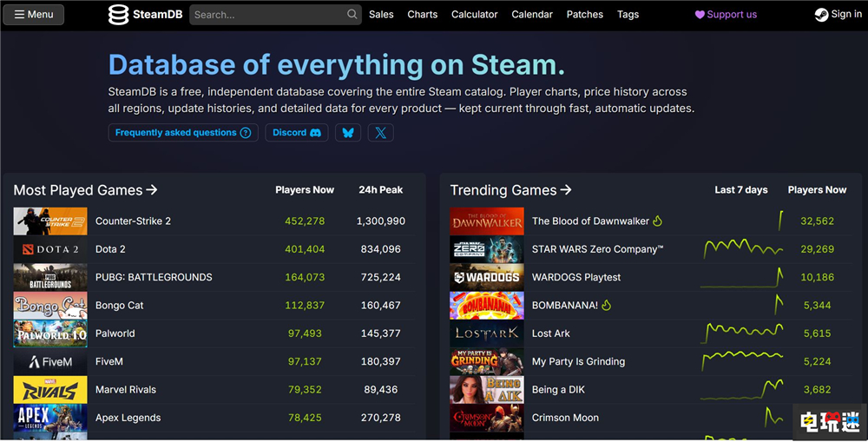
Task: Open the Tags nav item
Action: point(628,15)
